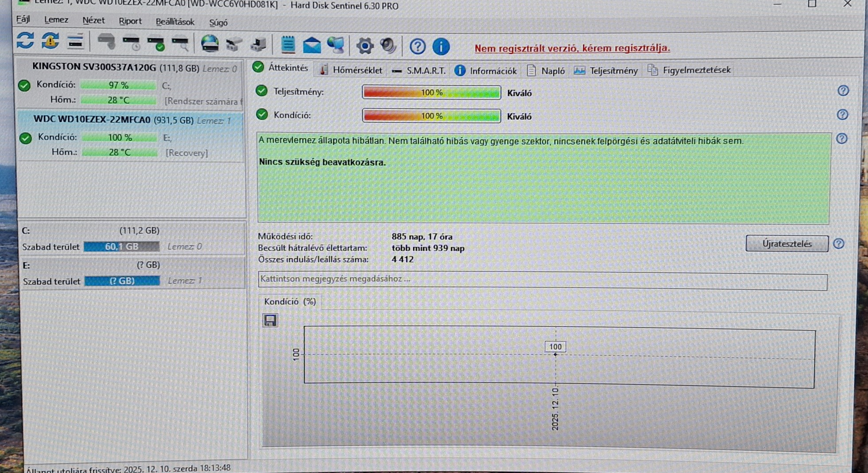Click help icon next to Újratesztelés button

click(x=838, y=244)
